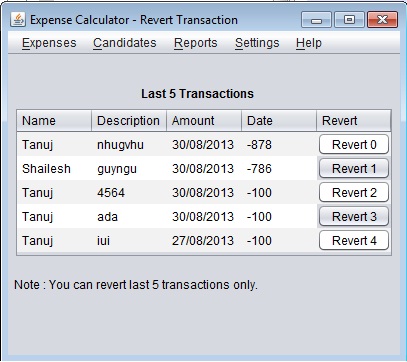
Task: Click Tanuj in the iui row
Action: (54, 241)
